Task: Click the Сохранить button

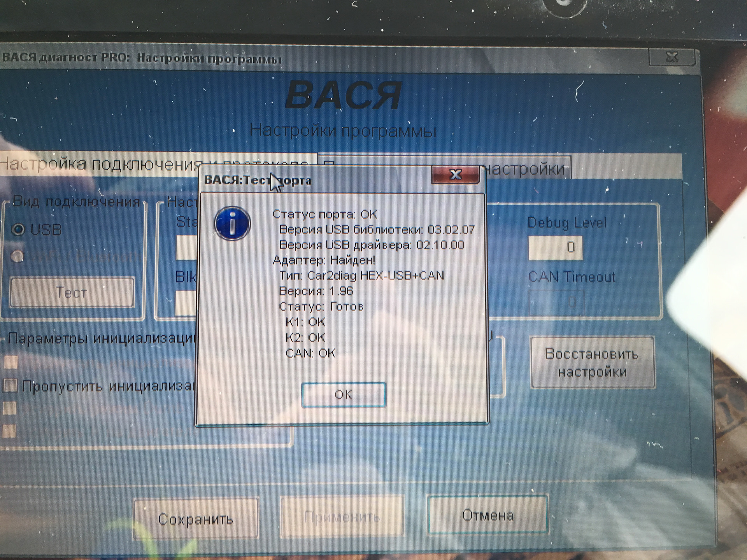Action: point(196,519)
